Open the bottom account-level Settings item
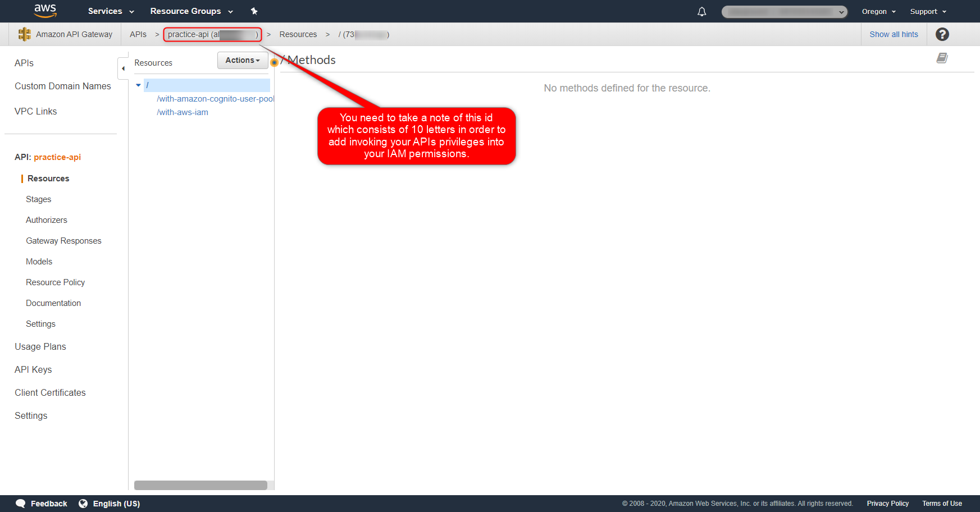980x512 pixels. pyautogui.click(x=31, y=415)
